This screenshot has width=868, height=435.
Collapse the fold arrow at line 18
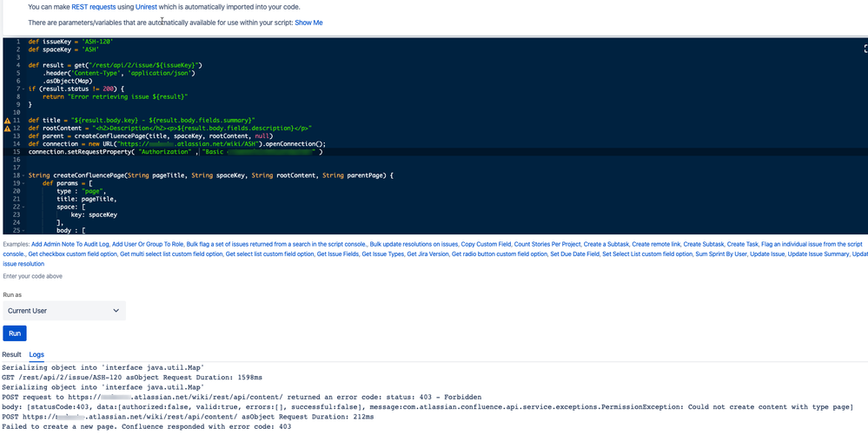pyautogui.click(x=22, y=175)
